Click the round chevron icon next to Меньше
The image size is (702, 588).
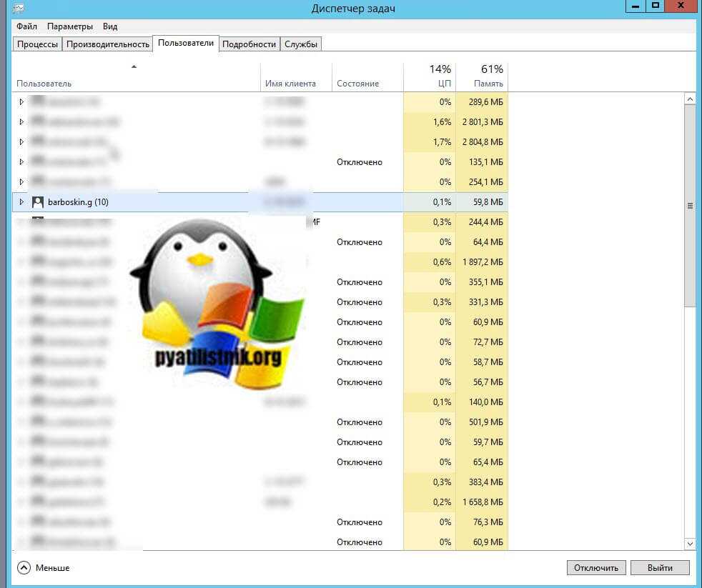point(24,568)
